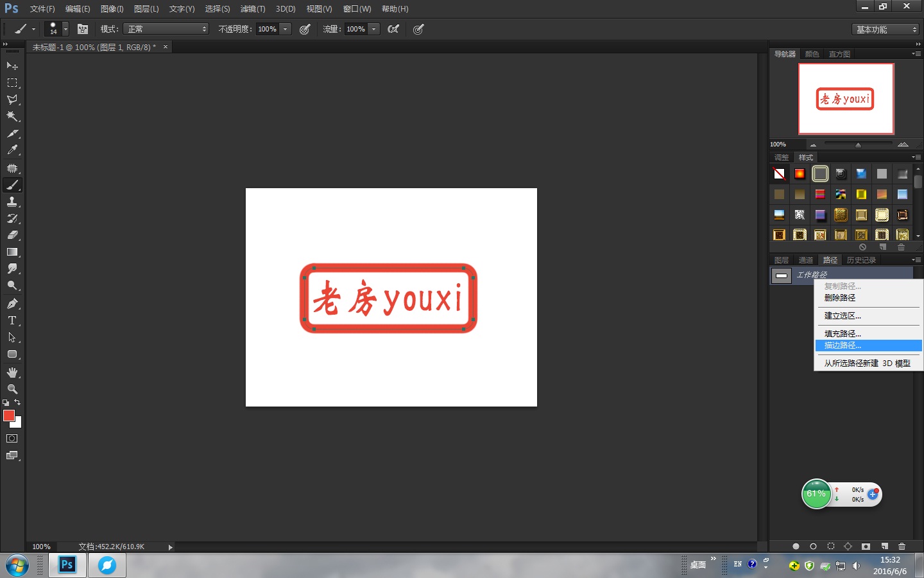Select the Rectangular Marquee tool
This screenshot has width=924, height=578.
(12, 82)
